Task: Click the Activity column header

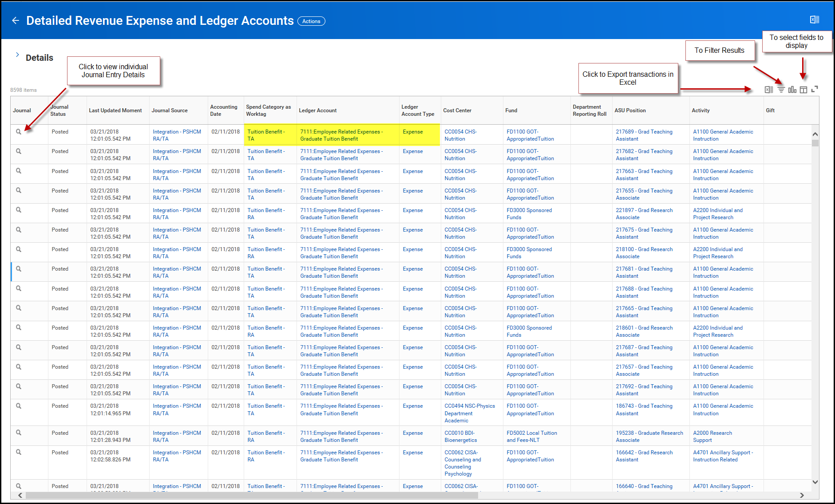Action: coord(700,110)
